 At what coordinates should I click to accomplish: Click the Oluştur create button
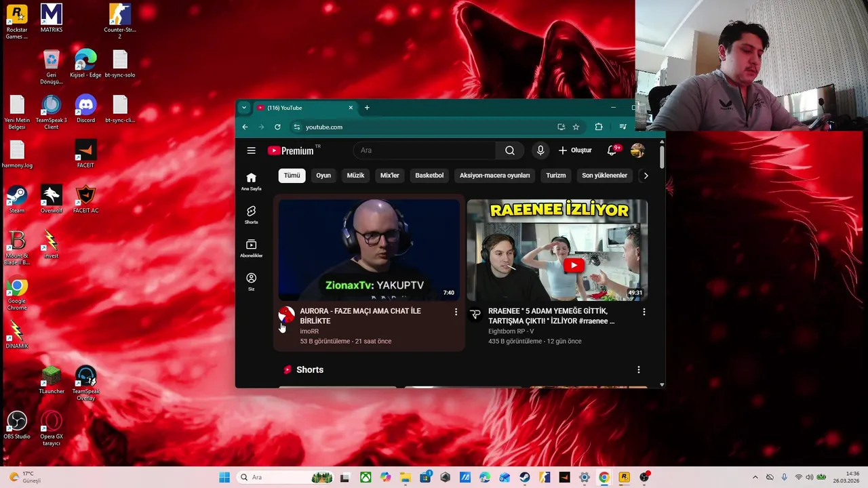575,150
